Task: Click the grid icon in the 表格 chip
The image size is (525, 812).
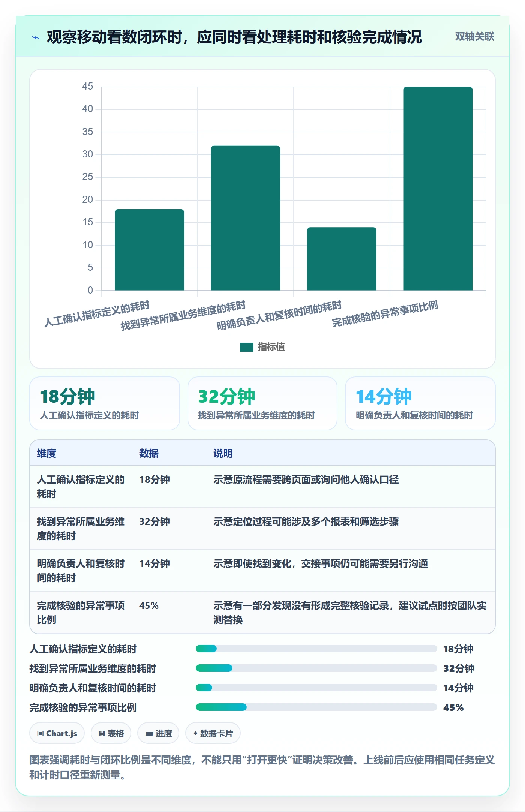Action: pyautogui.click(x=102, y=734)
